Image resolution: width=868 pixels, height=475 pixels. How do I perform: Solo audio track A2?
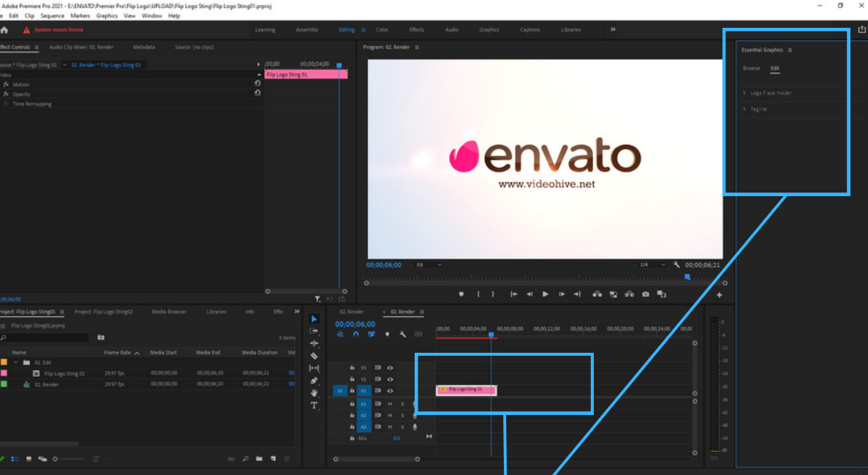(402, 415)
